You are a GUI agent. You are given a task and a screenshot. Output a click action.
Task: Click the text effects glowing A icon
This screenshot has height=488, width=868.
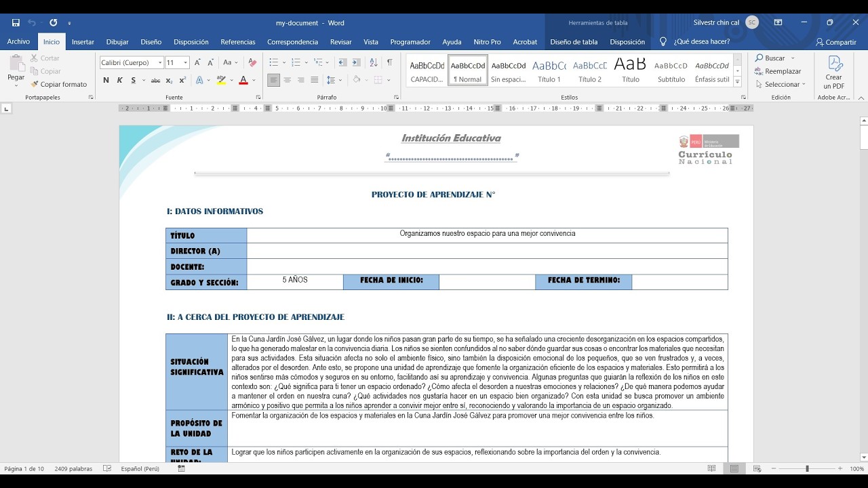pyautogui.click(x=199, y=80)
